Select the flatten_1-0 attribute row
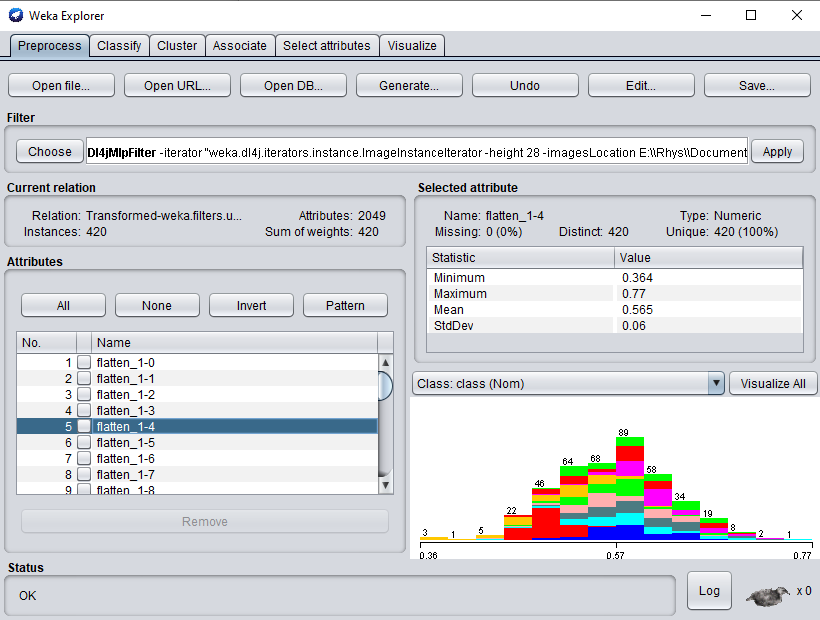This screenshot has width=820, height=620. (197, 362)
